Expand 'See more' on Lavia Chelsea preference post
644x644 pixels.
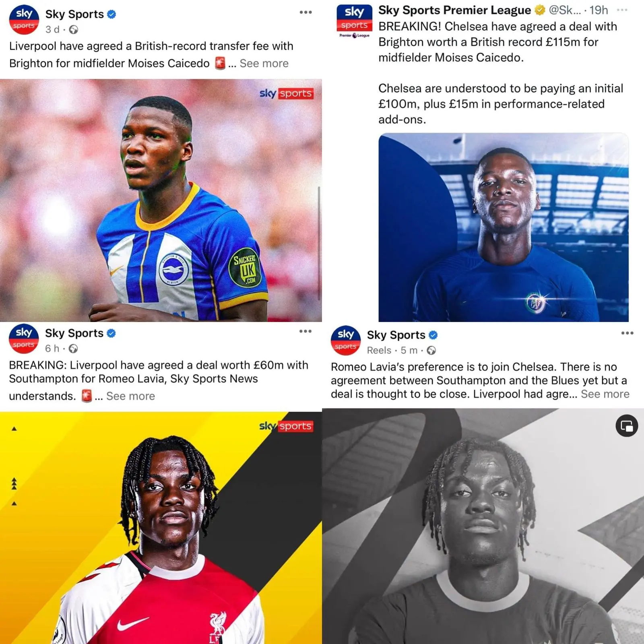[x=605, y=394]
